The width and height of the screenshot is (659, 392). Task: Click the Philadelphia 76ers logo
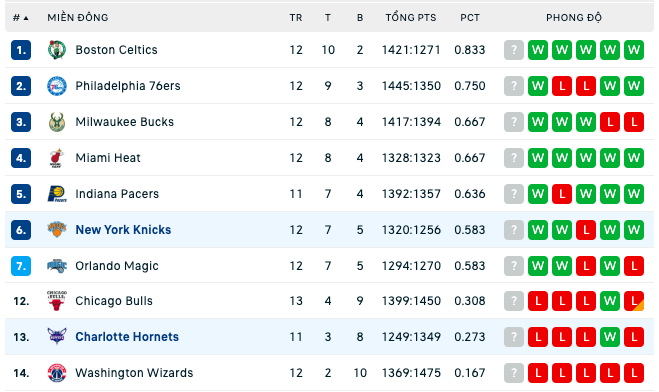pos(57,86)
